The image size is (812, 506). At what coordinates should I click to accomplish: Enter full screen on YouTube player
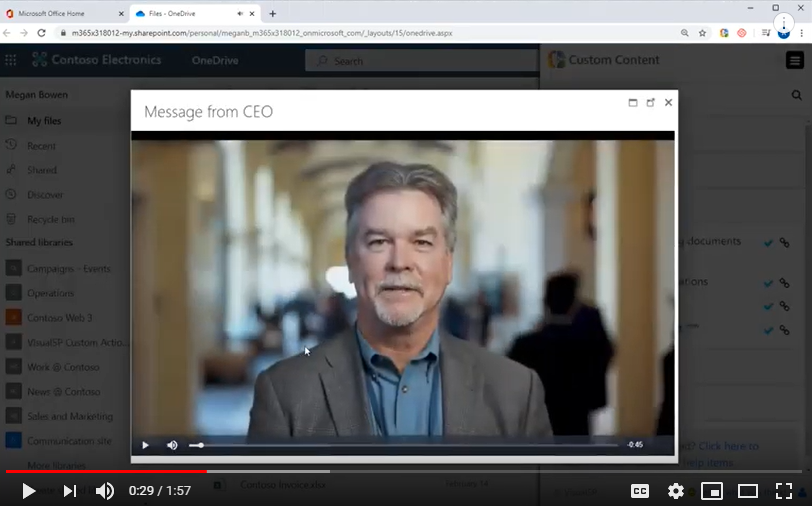tap(784, 490)
